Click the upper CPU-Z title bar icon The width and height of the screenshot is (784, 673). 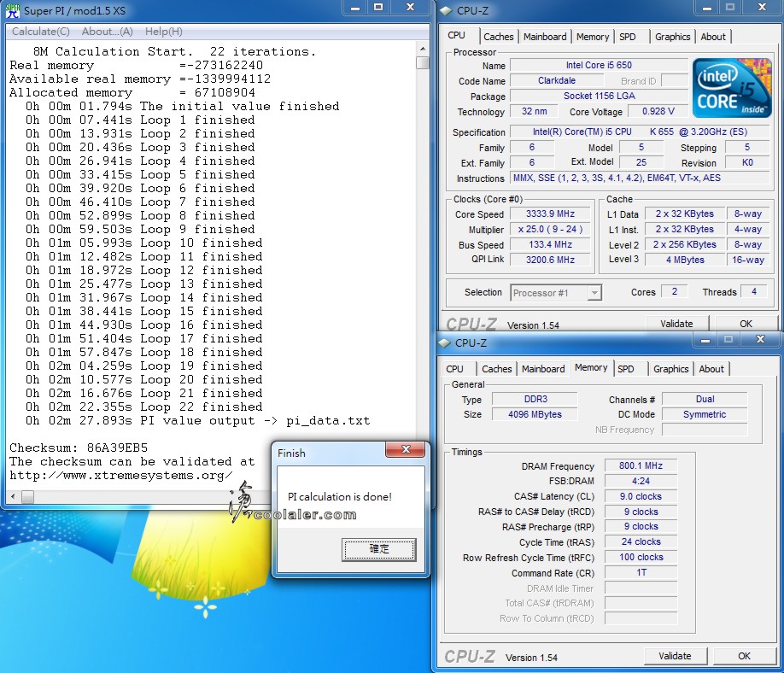[446, 10]
